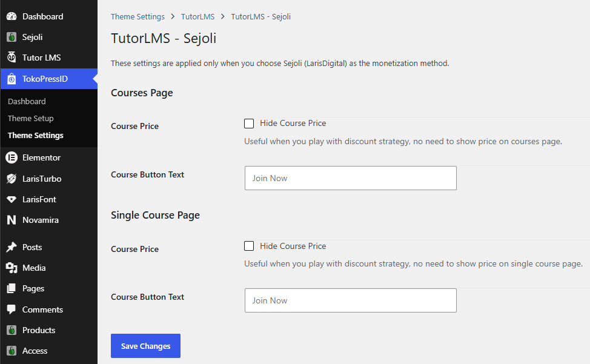The image size is (590, 364).
Task: Go to the Pages menu
Action: pyautogui.click(x=49, y=288)
